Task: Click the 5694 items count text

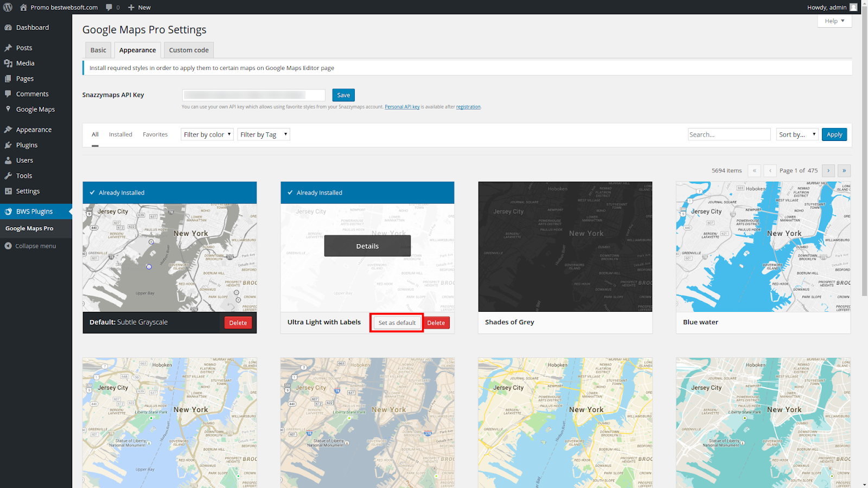Action: [726, 170]
